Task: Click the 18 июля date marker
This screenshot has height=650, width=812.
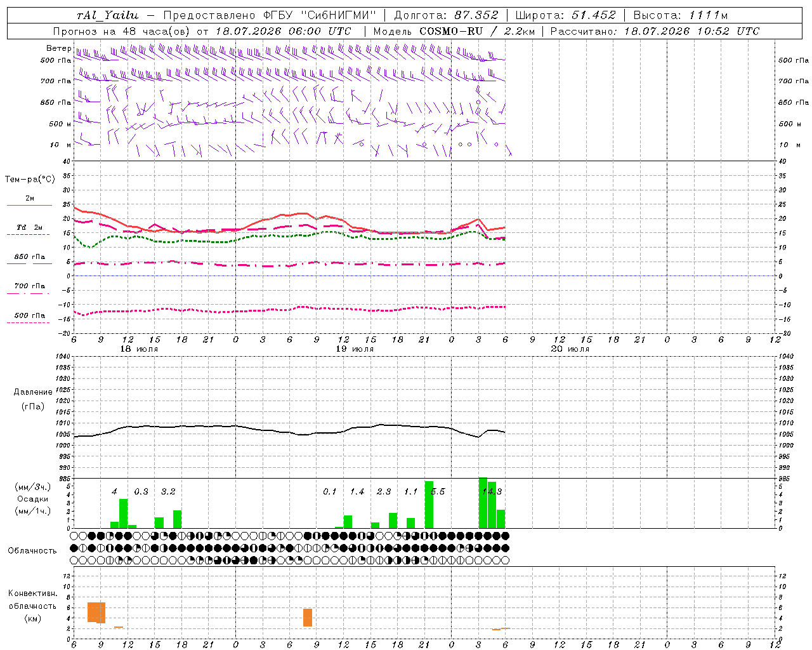Action: pyautogui.click(x=139, y=349)
